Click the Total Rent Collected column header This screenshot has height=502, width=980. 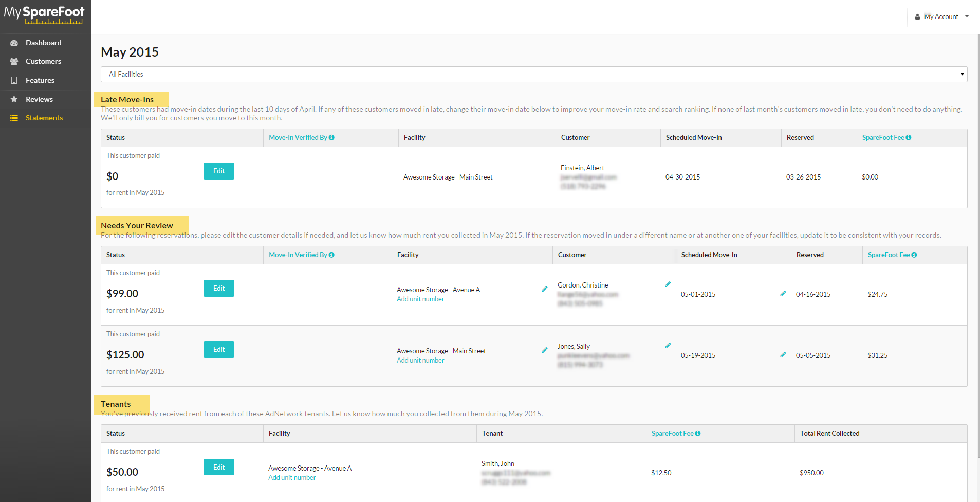coord(829,433)
